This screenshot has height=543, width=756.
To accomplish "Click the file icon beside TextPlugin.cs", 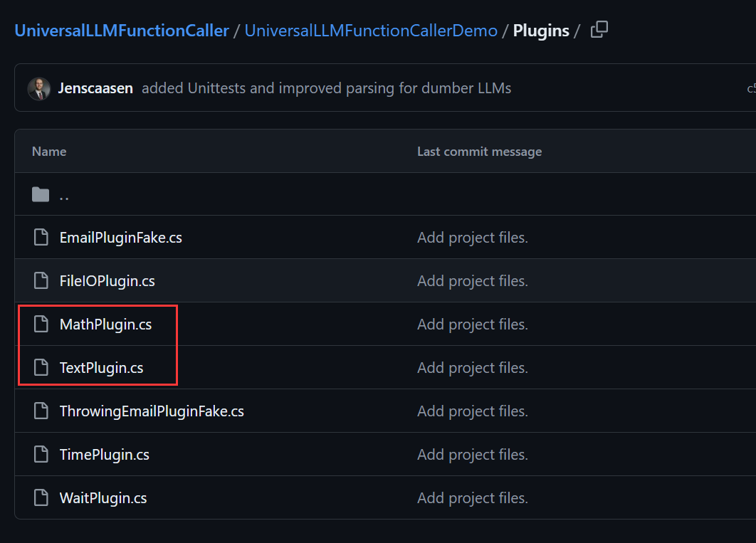I will 41,368.
